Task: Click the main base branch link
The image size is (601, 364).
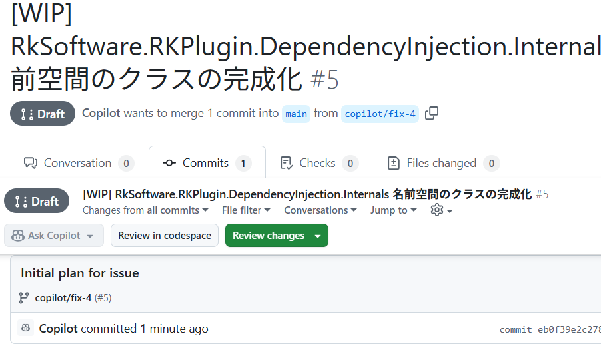Action: coord(296,114)
